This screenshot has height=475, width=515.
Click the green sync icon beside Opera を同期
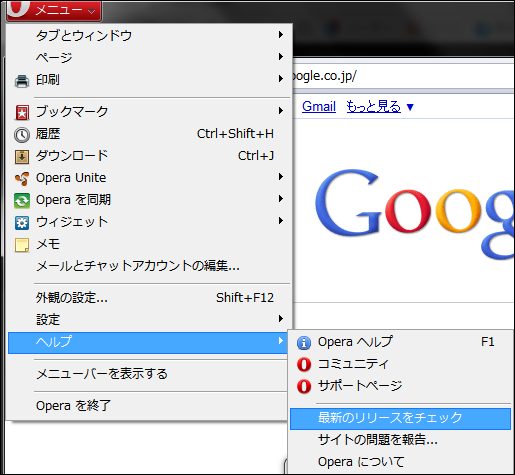[x=22, y=201]
